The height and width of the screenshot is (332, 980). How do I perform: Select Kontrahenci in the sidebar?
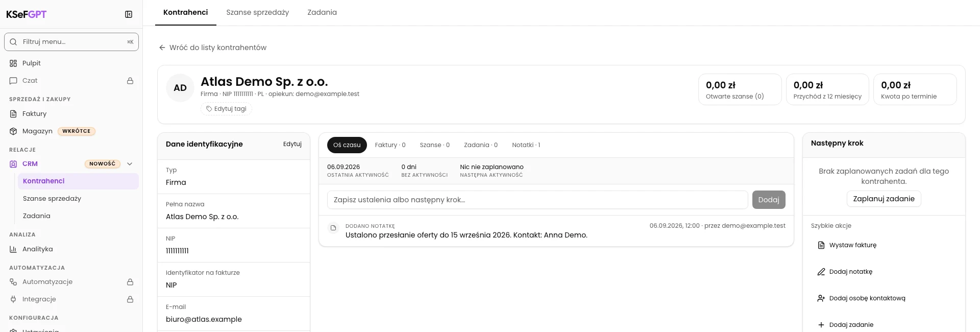pyautogui.click(x=78, y=181)
